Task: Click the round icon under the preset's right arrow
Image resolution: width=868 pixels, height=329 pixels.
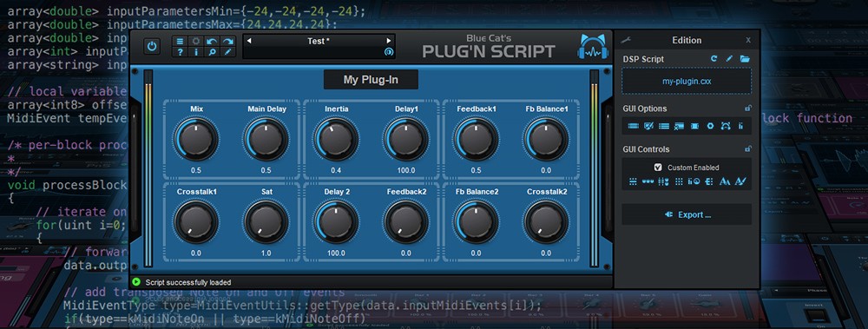Action: tap(389, 52)
